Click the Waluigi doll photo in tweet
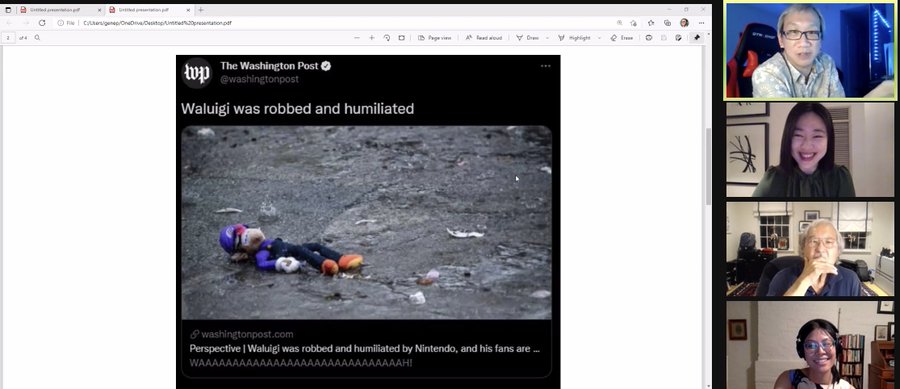The width and height of the screenshot is (900, 389). 366,222
